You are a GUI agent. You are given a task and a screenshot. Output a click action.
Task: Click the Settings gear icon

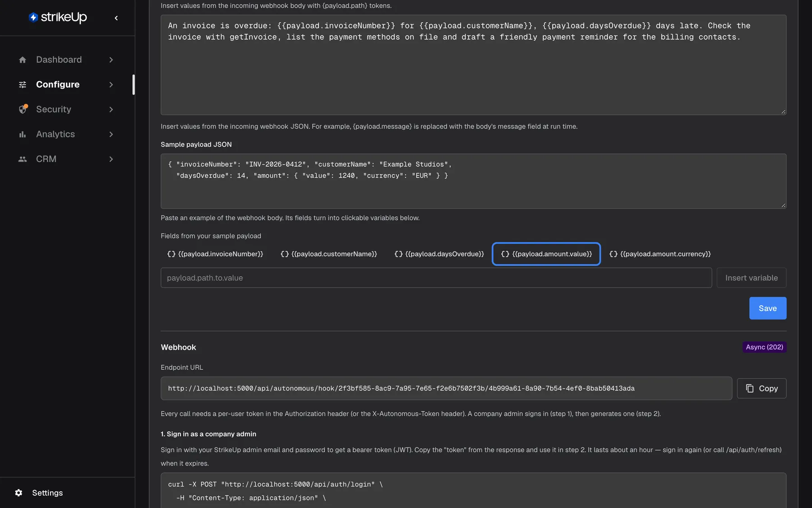pos(18,493)
